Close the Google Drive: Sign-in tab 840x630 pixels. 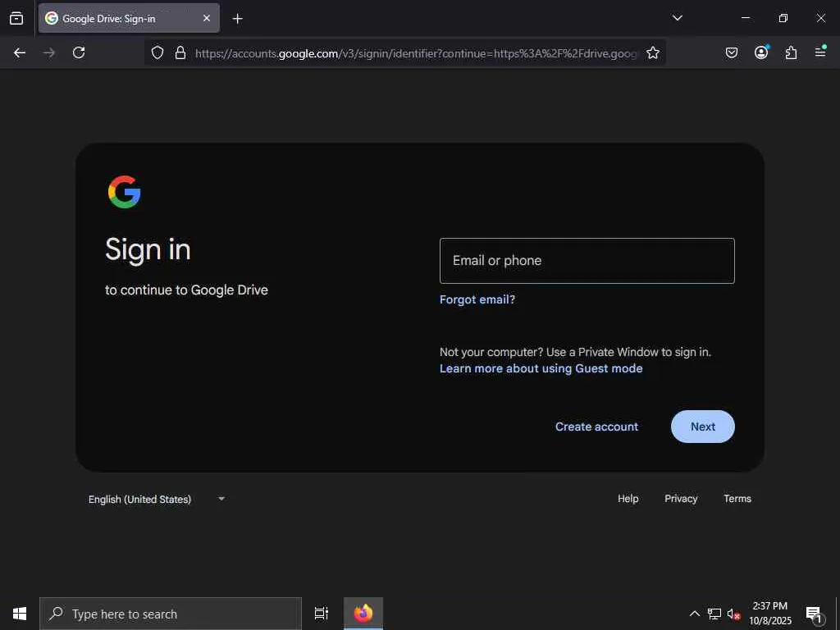[206, 18]
